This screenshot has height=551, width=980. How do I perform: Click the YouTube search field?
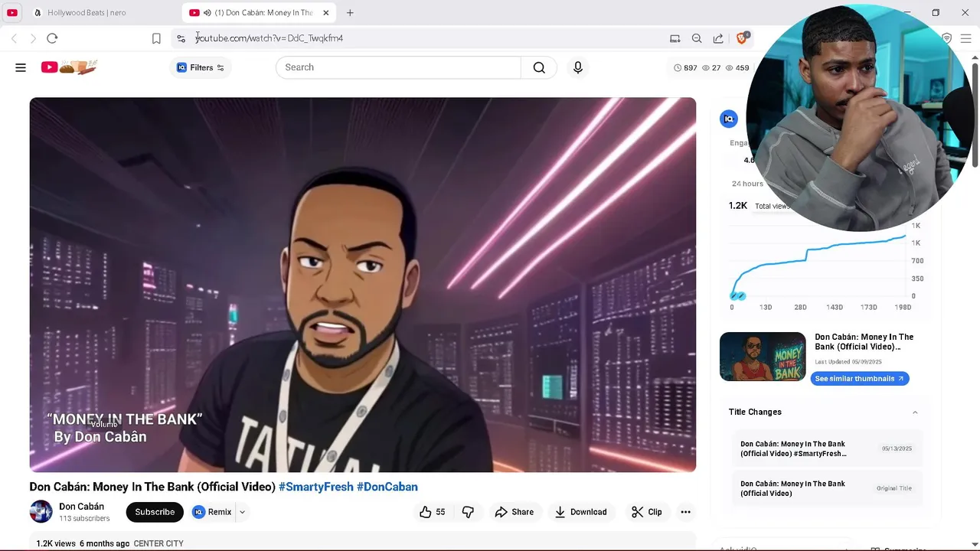point(398,67)
